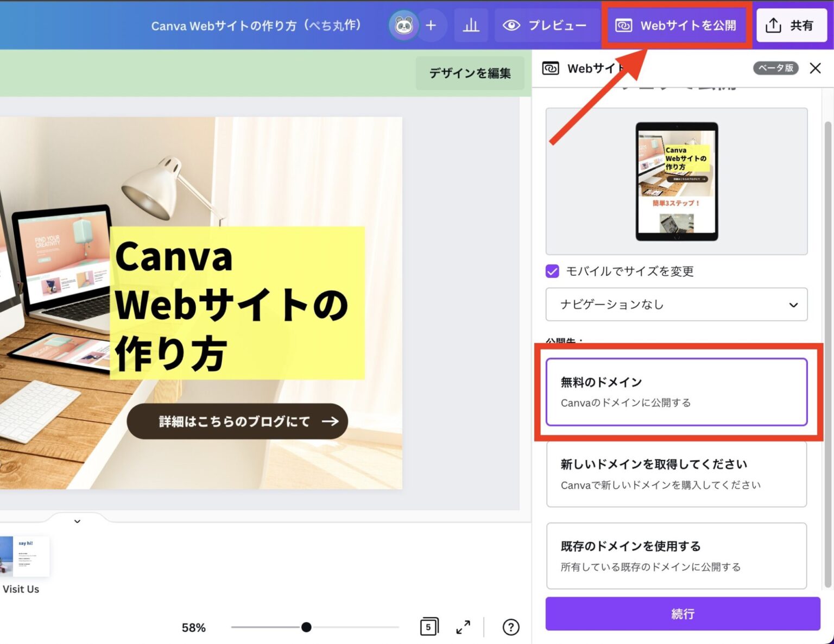Viewport: 834px width, 644px height.
Task: Toggle the モバイルでサイズを変更 checkbox
Action: 552,272
